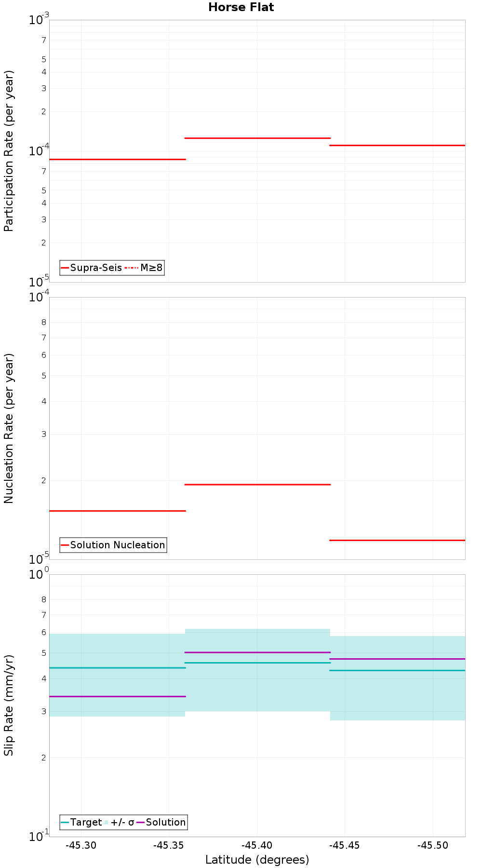Click the -45.35 latitude tick label

(x=169, y=845)
